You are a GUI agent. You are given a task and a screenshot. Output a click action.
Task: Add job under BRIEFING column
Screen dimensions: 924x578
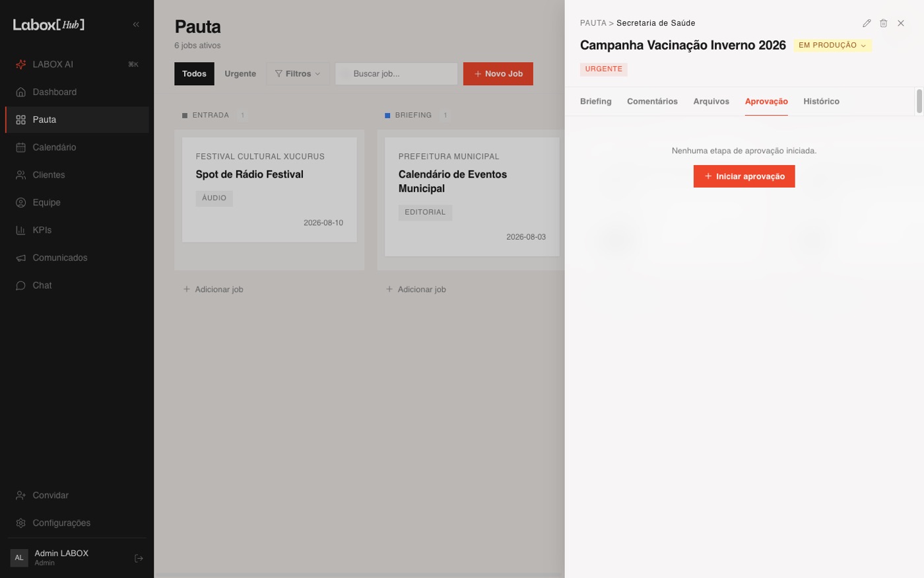pos(416,289)
